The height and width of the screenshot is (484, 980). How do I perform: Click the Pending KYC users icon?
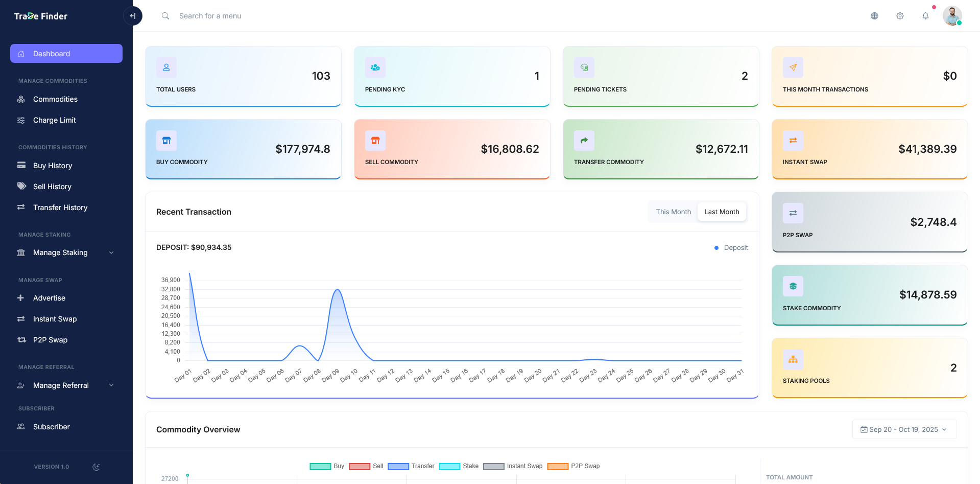click(x=375, y=67)
